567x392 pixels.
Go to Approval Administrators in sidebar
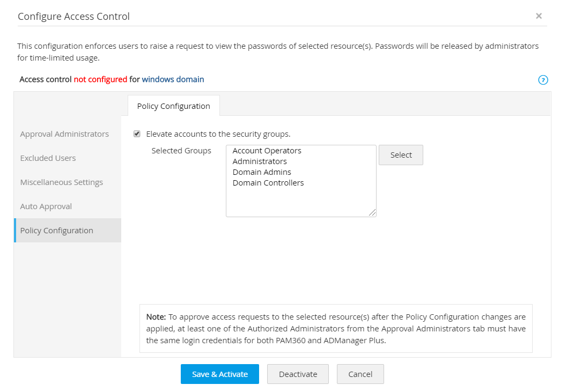point(64,134)
